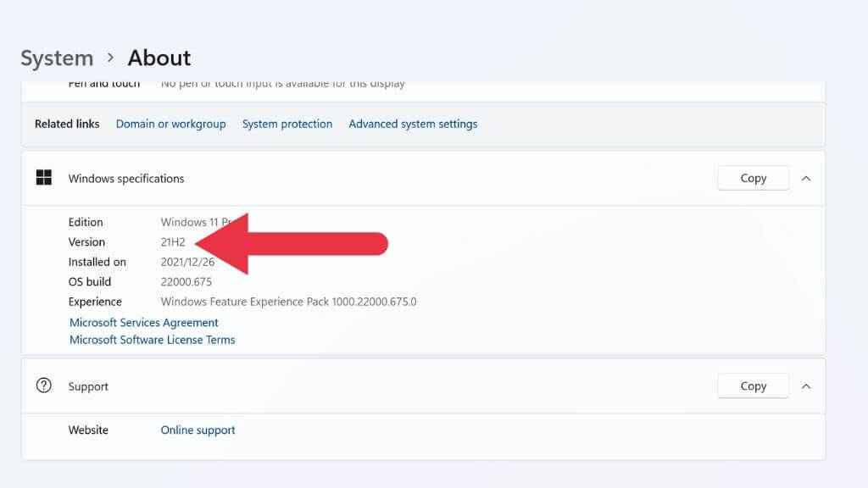Collapse the Windows specifications section
This screenshot has width=868, height=488.
click(x=806, y=178)
